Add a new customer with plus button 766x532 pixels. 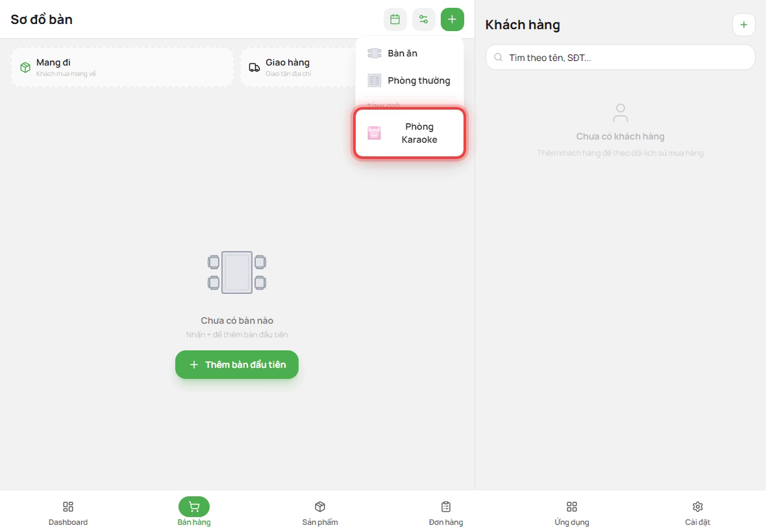[x=743, y=25]
